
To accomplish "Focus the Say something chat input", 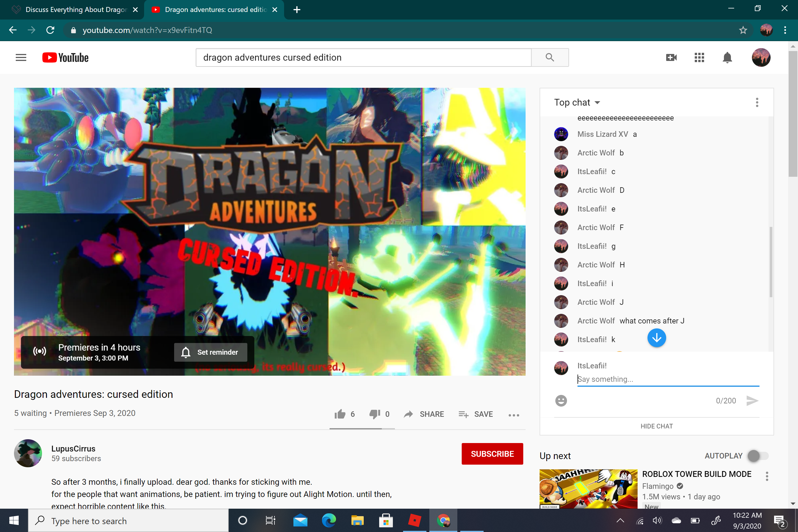I will click(x=668, y=379).
